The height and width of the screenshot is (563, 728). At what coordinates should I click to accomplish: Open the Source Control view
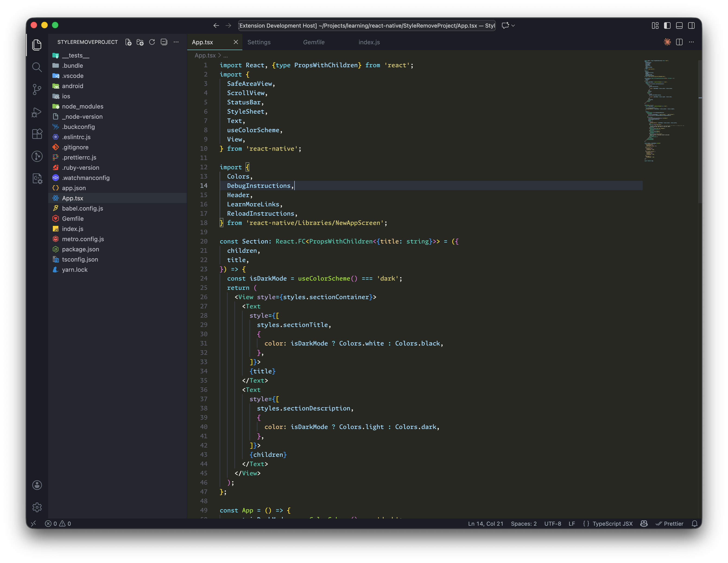tap(37, 89)
